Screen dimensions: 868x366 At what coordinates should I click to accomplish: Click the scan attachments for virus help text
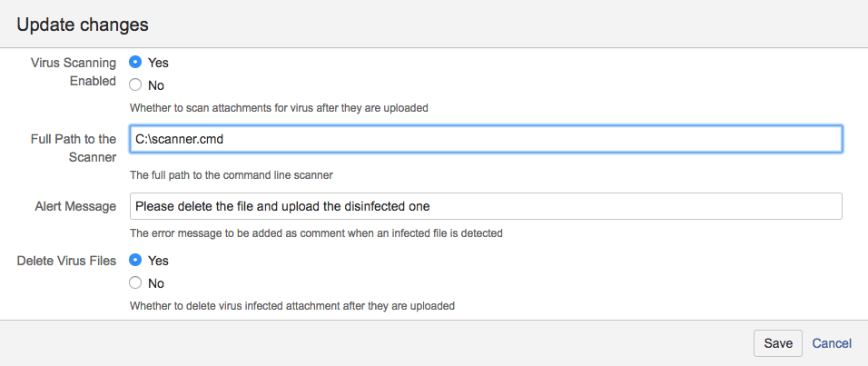[x=279, y=108]
